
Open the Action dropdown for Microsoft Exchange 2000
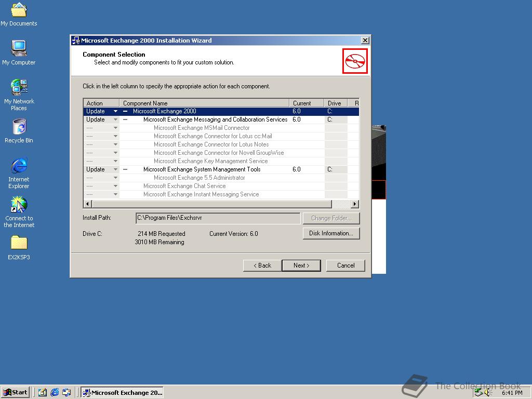tap(115, 111)
